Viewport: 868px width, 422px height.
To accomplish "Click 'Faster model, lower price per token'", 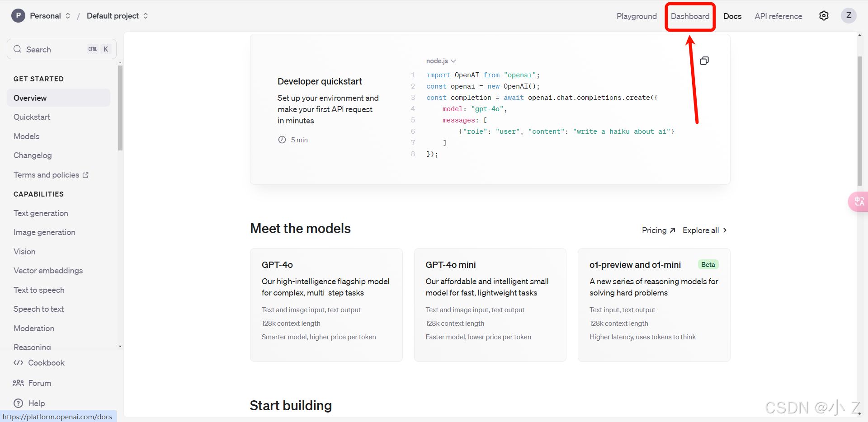I will point(478,337).
